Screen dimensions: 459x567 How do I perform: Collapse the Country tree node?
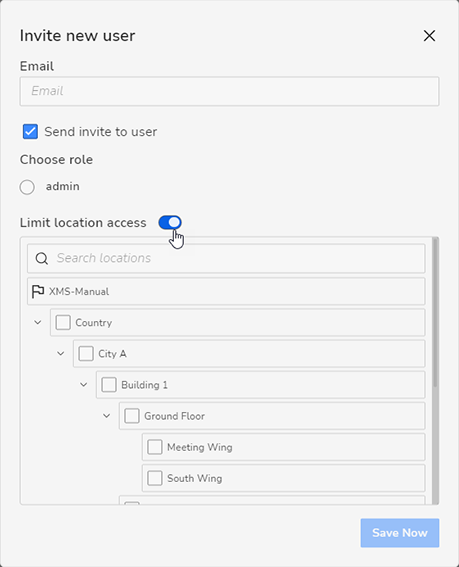coord(38,322)
